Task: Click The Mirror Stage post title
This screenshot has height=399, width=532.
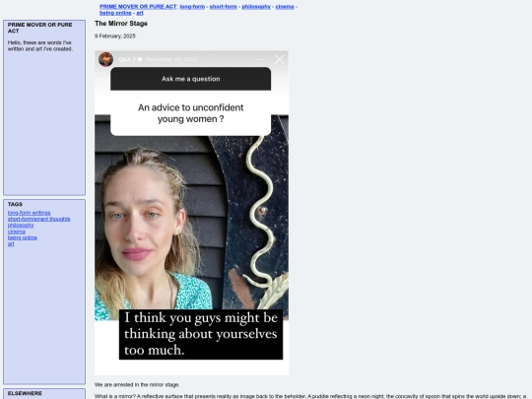Action: [x=121, y=24]
